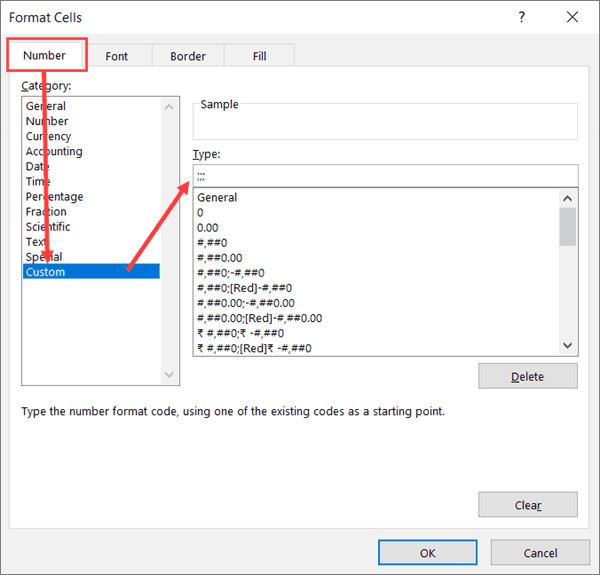Select Currency in the Category list
Image resolution: width=600 pixels, height=575 pixels.
[x=48, y=136]
